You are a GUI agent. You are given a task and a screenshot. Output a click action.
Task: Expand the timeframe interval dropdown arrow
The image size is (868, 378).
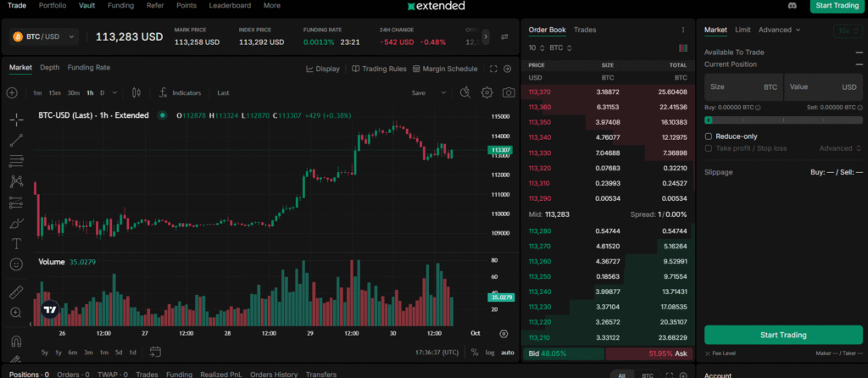(114, 93)
